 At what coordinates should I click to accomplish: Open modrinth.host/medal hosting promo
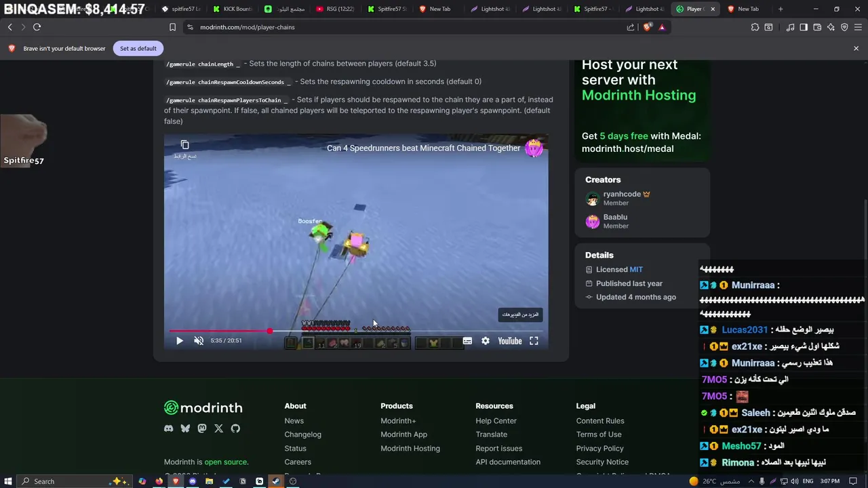coord(627,148)
